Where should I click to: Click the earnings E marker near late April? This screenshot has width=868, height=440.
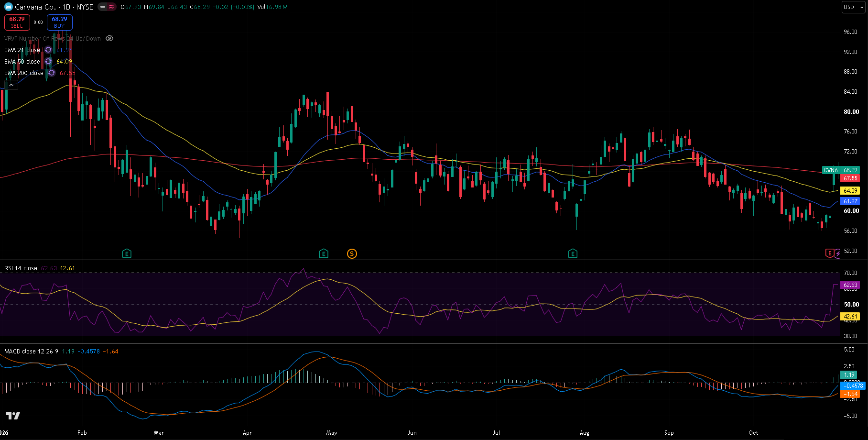pos(324,253)
